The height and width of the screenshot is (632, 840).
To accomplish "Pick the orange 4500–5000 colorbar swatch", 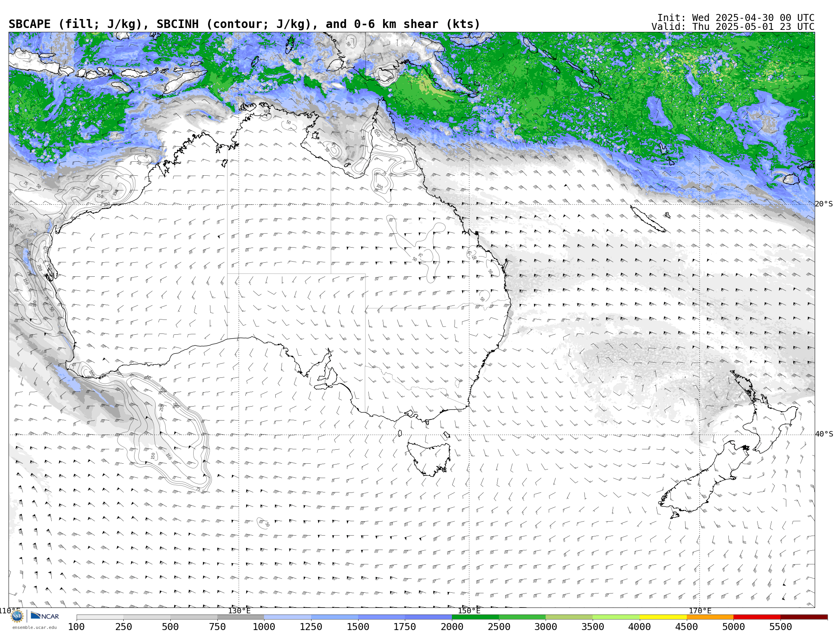I will pos(710,617).
